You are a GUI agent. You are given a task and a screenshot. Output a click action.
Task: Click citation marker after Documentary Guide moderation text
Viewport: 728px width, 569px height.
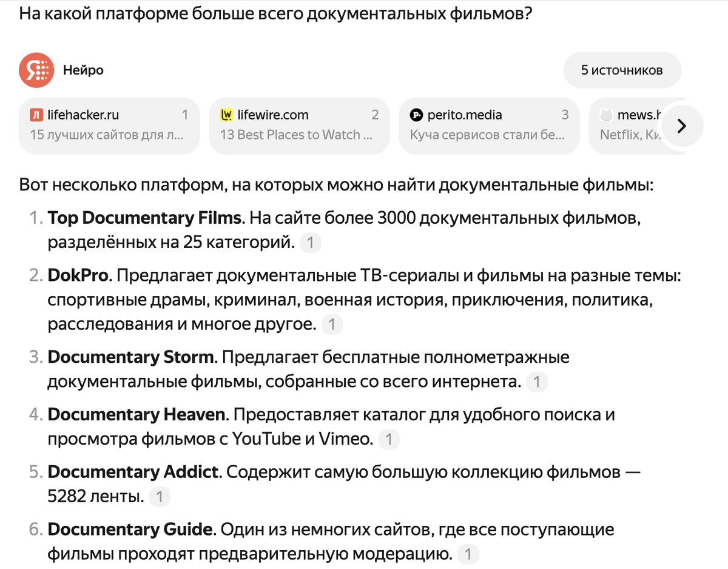[x=467, y=554]
